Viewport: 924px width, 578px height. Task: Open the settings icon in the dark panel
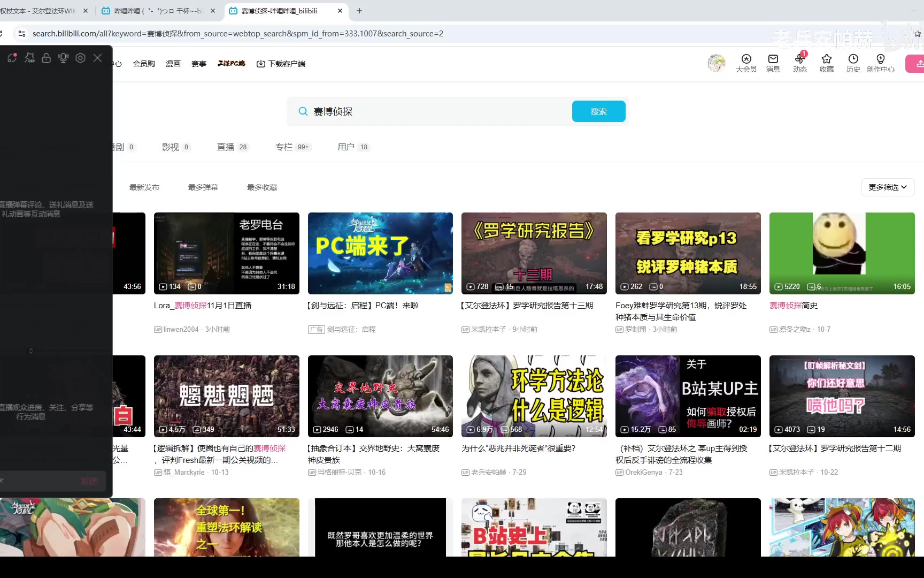80,58
